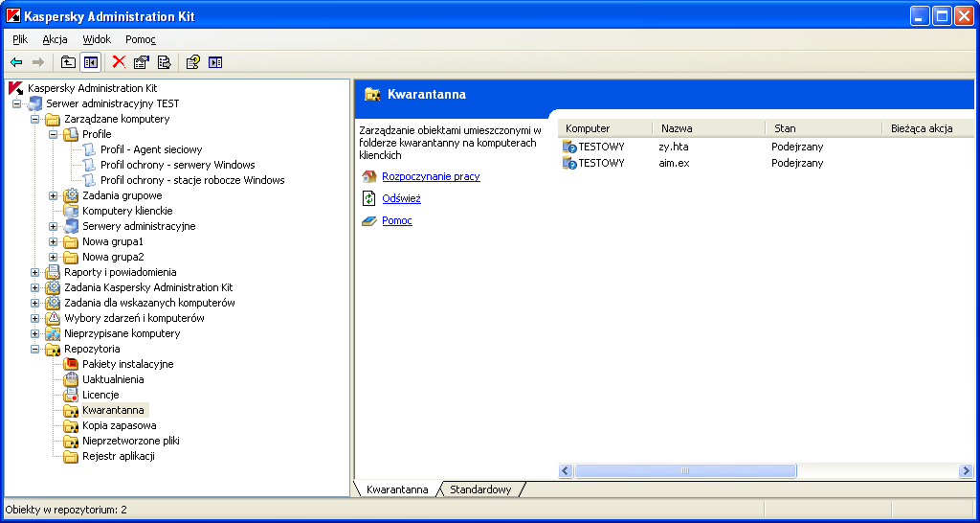Click the scrollbar left arrow in list
980x523 pixels.
pos(567,471)
